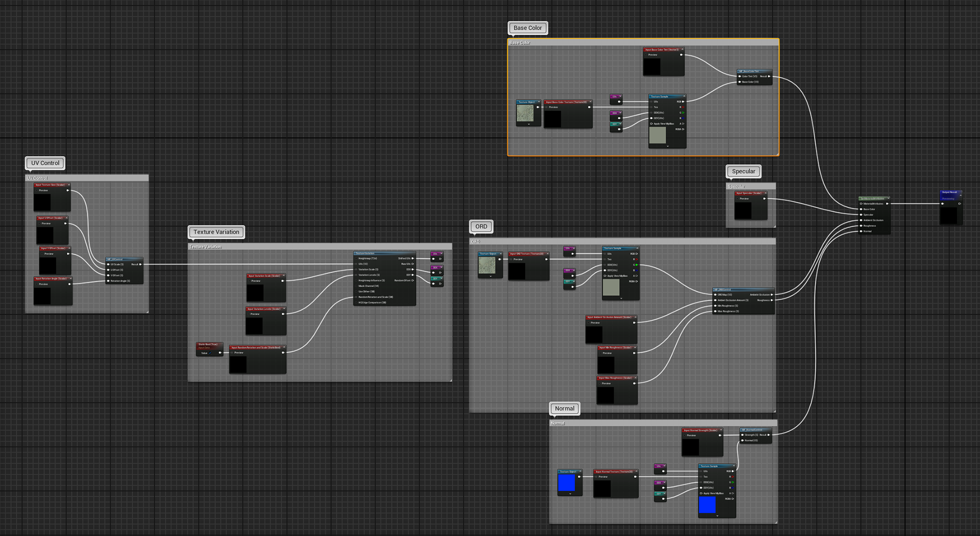Select the Normal comment box header

[x=664, y=423]
